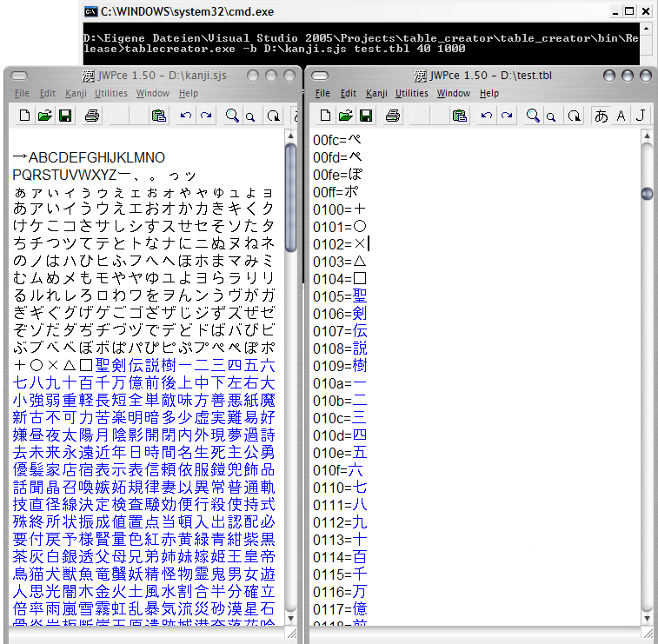Open the cmd.exe system menu icon

point(90,11)
